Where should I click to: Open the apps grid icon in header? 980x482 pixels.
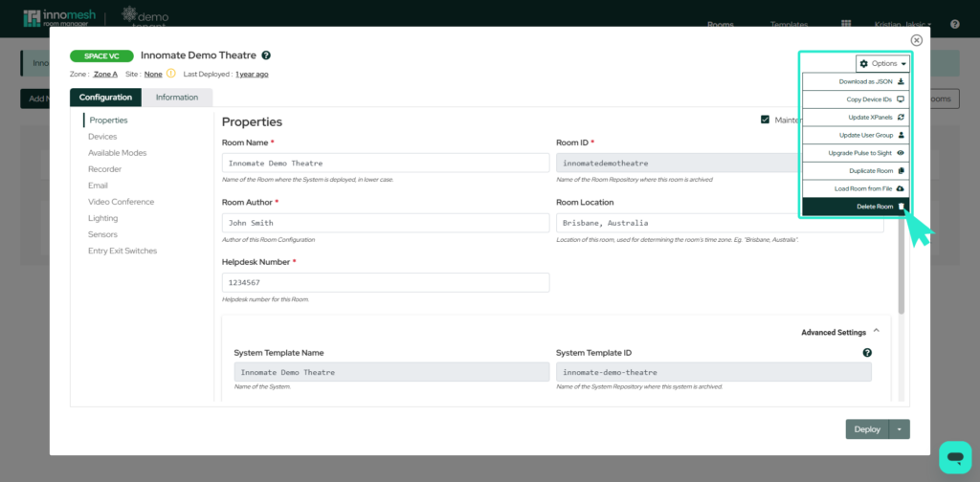coord(846,24)
